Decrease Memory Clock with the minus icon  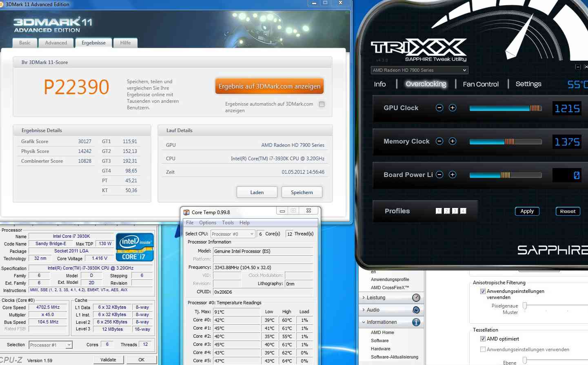[439, 141]
